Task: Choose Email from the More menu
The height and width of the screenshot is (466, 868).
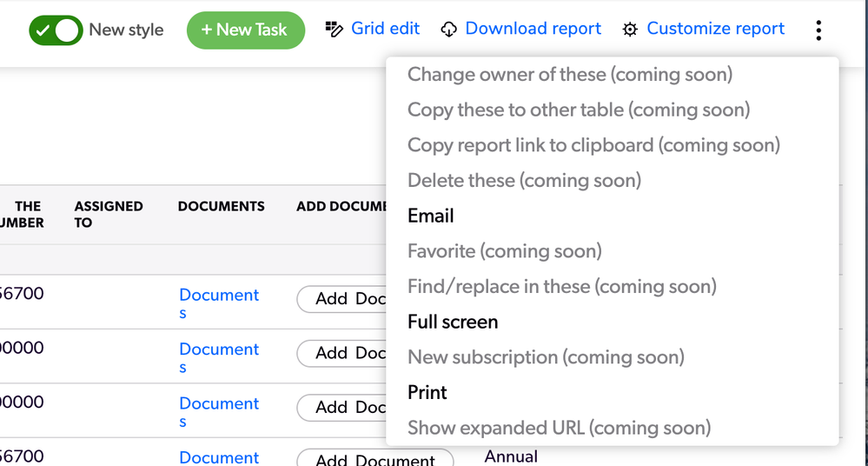Action: (431, 216)
